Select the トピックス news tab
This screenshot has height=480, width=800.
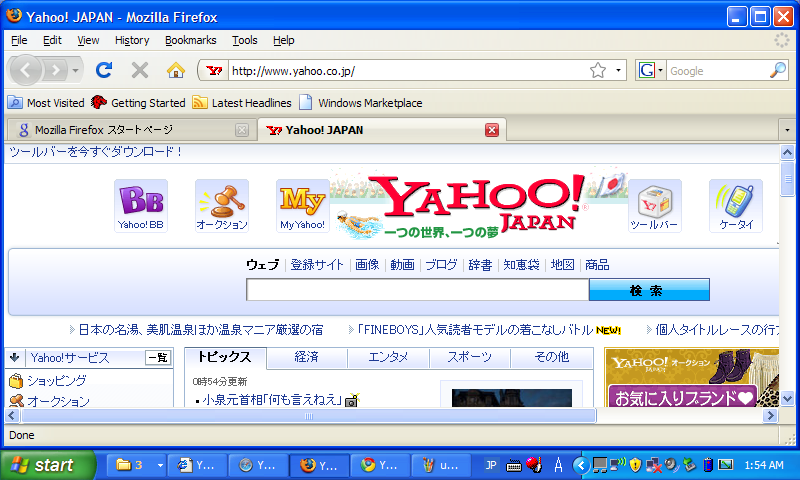point(225,358)
